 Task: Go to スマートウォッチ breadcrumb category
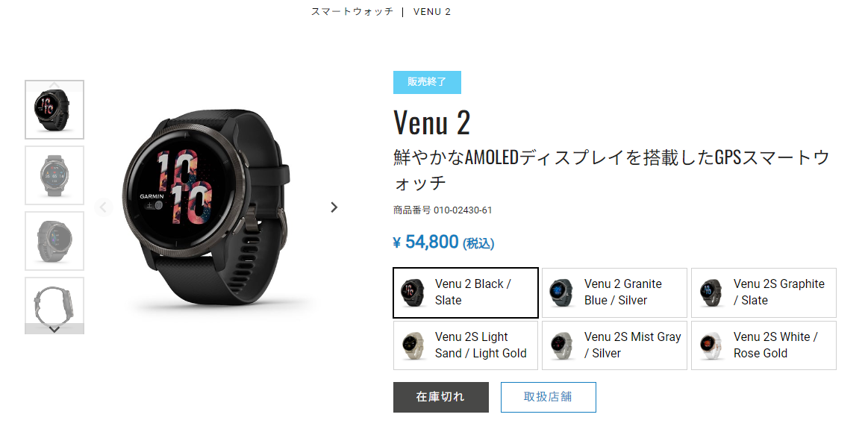[352, 12]
